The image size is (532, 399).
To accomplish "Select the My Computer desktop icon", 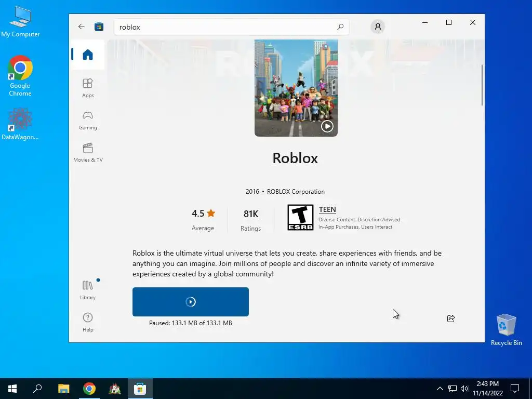I will point(20,22).
